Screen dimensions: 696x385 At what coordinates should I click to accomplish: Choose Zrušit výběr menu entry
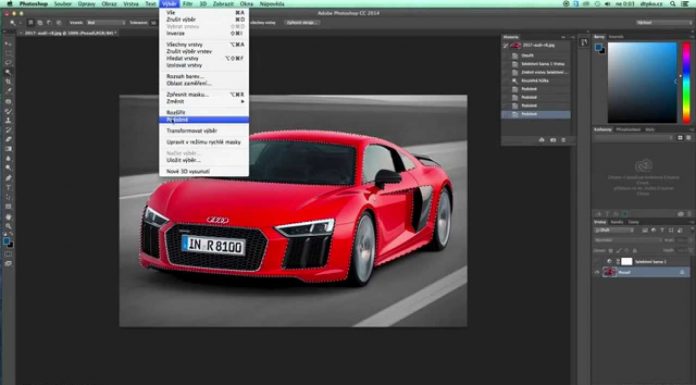pyautogui.click(x=204, y=20)
